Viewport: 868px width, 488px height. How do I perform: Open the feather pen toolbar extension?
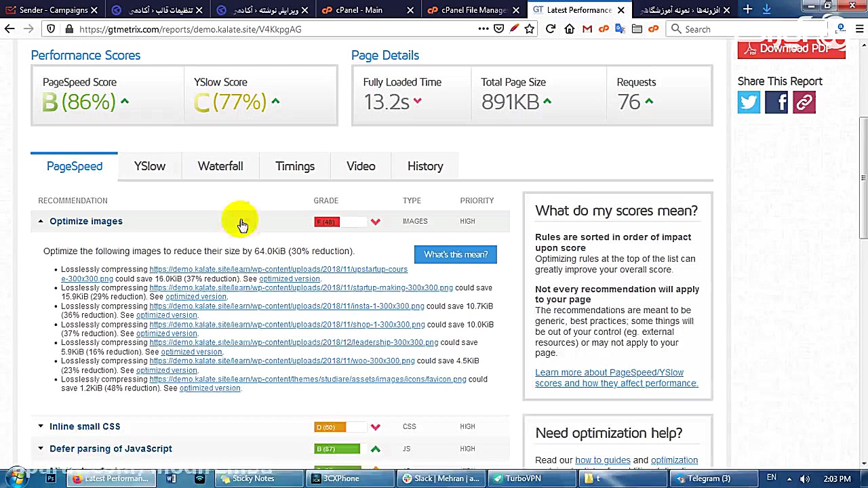(514, 29)
